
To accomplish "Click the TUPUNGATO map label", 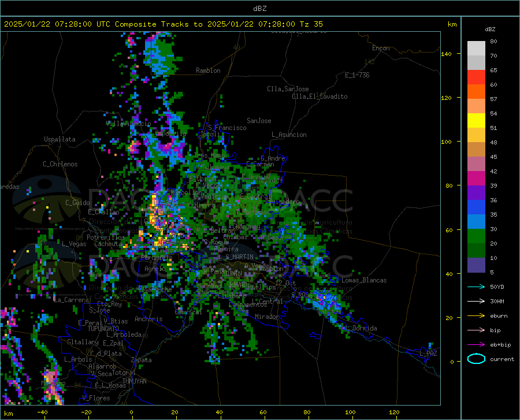I will 103,329.
